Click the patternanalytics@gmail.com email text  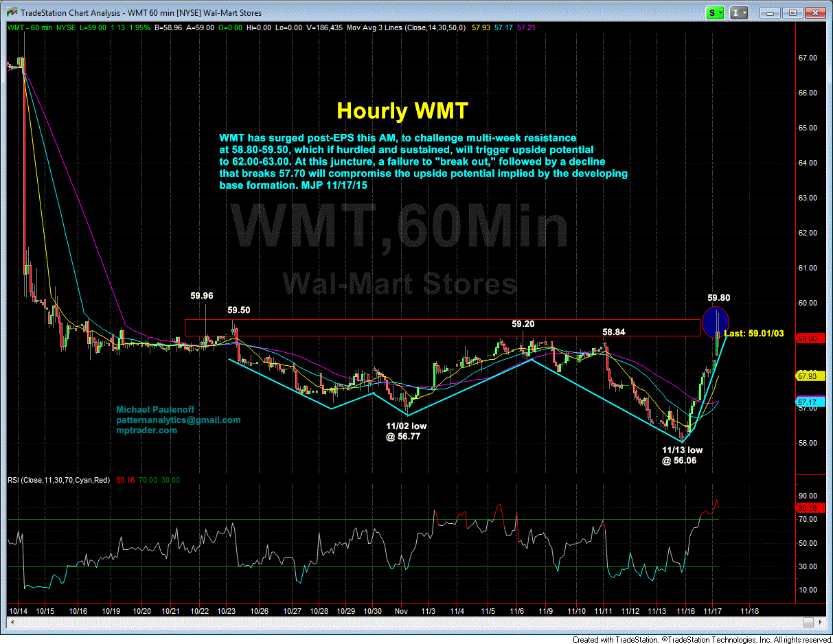[178, 420]
